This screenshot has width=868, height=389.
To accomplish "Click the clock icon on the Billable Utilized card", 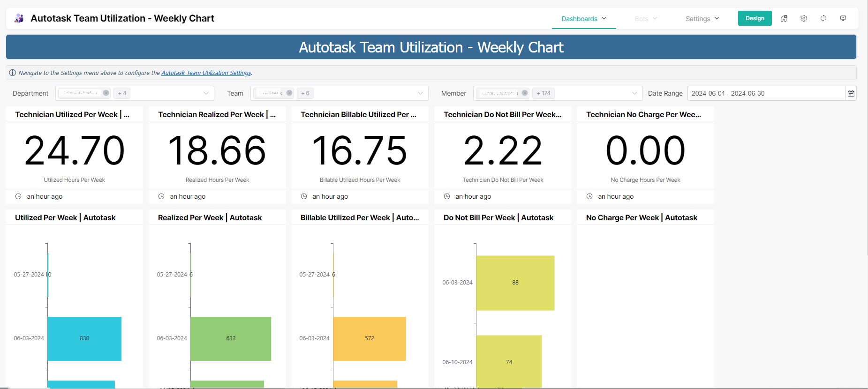I will [304, 196].
